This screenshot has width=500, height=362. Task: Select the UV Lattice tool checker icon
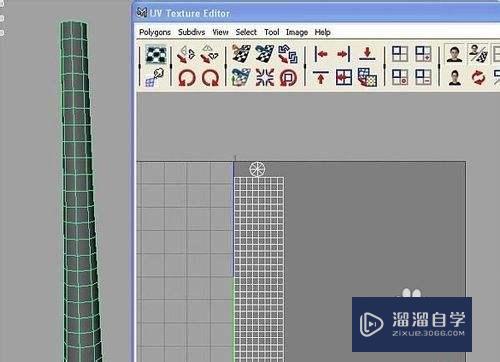pyautogui.click(x=156, y=54)
